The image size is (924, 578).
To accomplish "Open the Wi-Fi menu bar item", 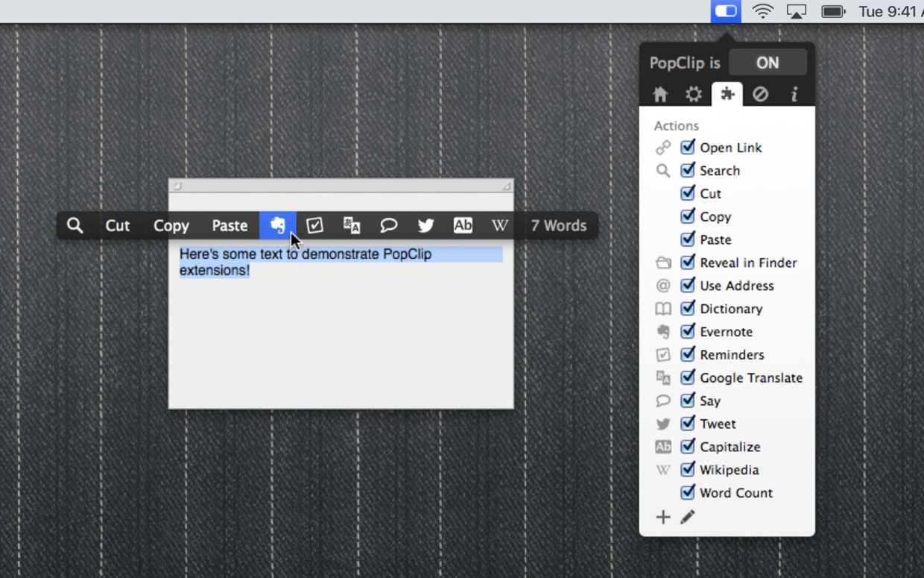I will [x=763, y=11].
